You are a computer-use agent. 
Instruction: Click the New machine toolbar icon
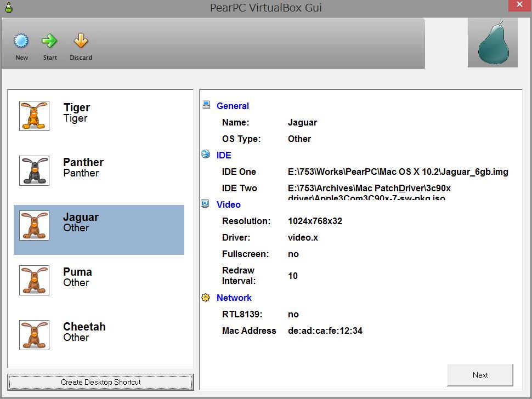point(21,41)
